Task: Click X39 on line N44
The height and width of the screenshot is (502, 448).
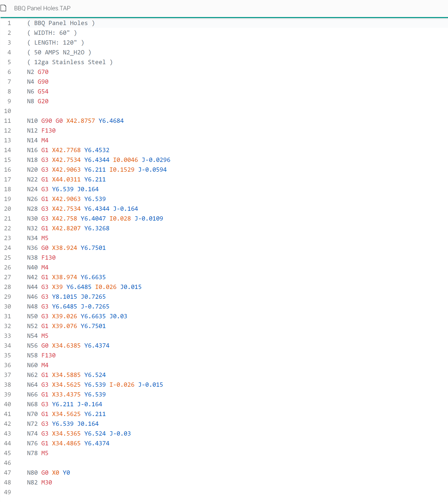Action: point(57,287)
